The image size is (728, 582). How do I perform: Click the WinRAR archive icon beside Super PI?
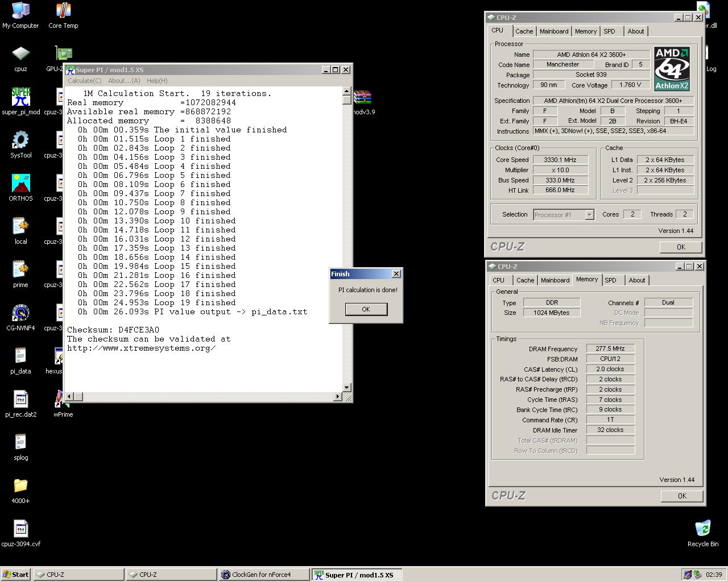tap(362, 98)
